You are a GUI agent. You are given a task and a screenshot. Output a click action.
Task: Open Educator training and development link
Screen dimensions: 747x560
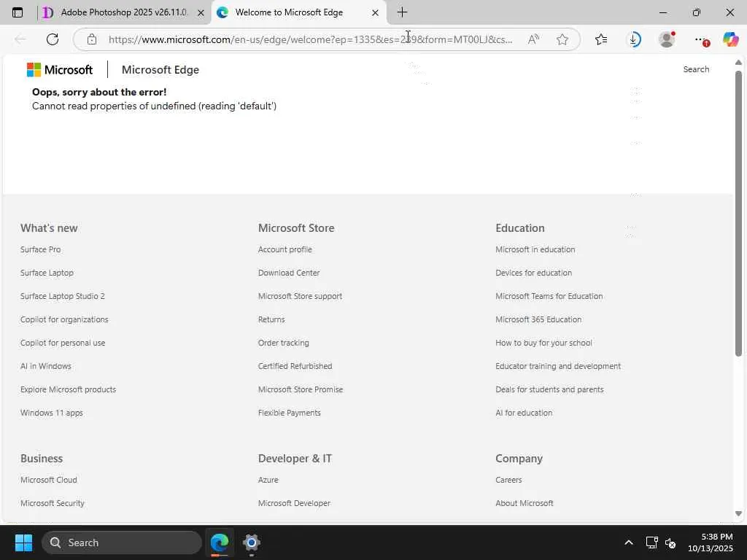click(558, 366)
